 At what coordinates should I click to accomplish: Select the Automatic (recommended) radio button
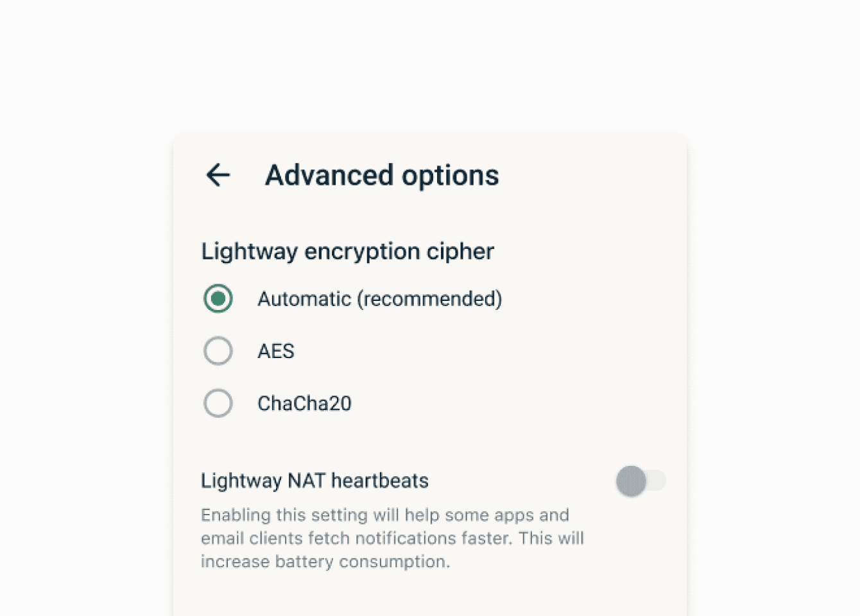(218, 299)
